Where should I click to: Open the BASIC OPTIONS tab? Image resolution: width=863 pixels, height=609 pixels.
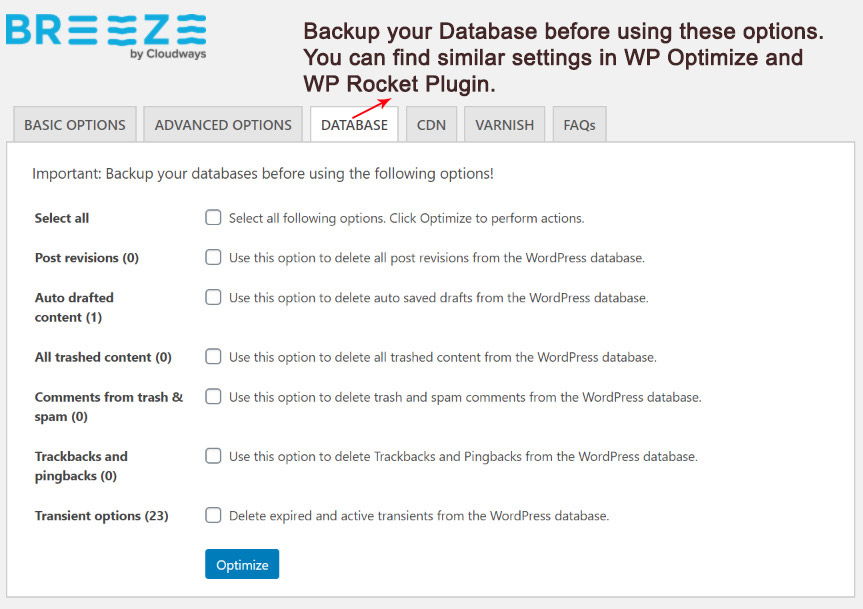[x=75, y=125]
